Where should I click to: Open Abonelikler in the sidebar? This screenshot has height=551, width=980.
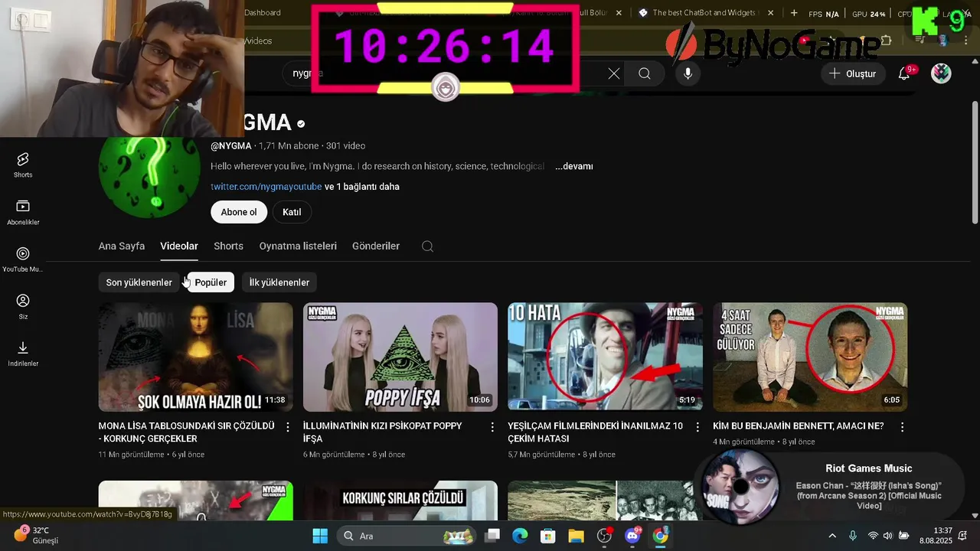pyautogui.click(x=23, y=212)
